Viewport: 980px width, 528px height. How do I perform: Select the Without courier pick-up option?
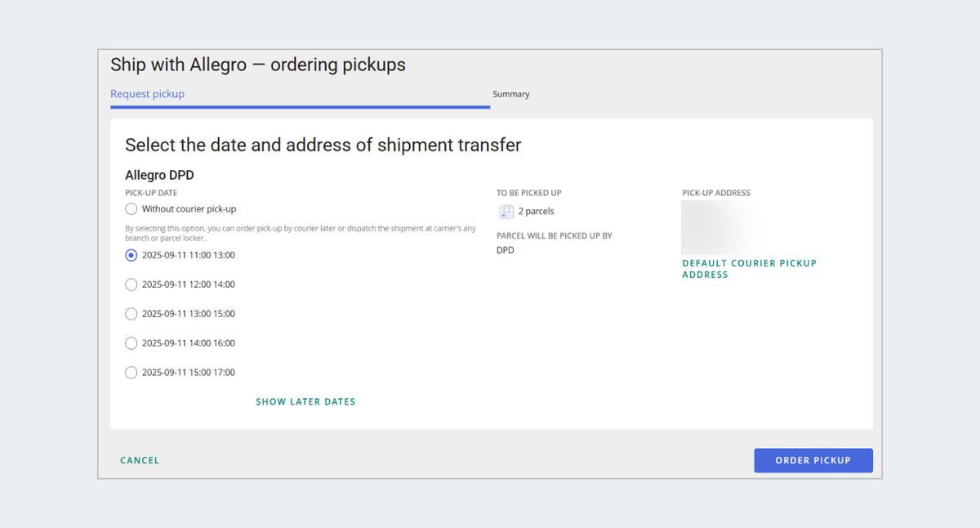131,209
